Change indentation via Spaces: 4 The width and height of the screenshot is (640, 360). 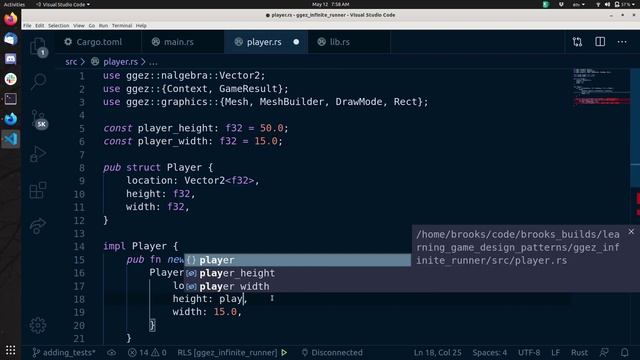tap(489, 353)
